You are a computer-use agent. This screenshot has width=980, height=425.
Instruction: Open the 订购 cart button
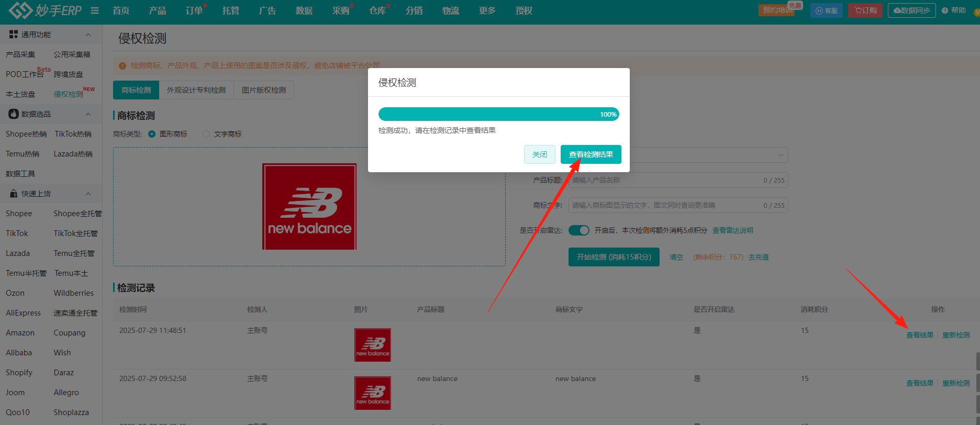pos(865,10)
